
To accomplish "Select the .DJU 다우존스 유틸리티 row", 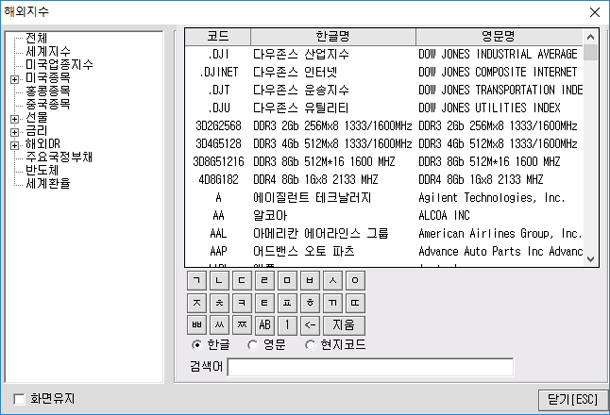I will pyautogui.click(x=384, y=108).
